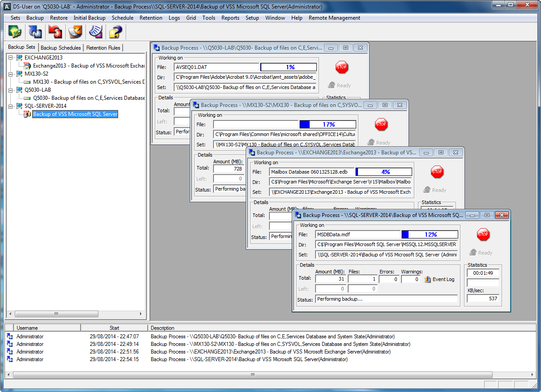Click the 17% progress bar in the MX130-S2 window

(328, 124)
